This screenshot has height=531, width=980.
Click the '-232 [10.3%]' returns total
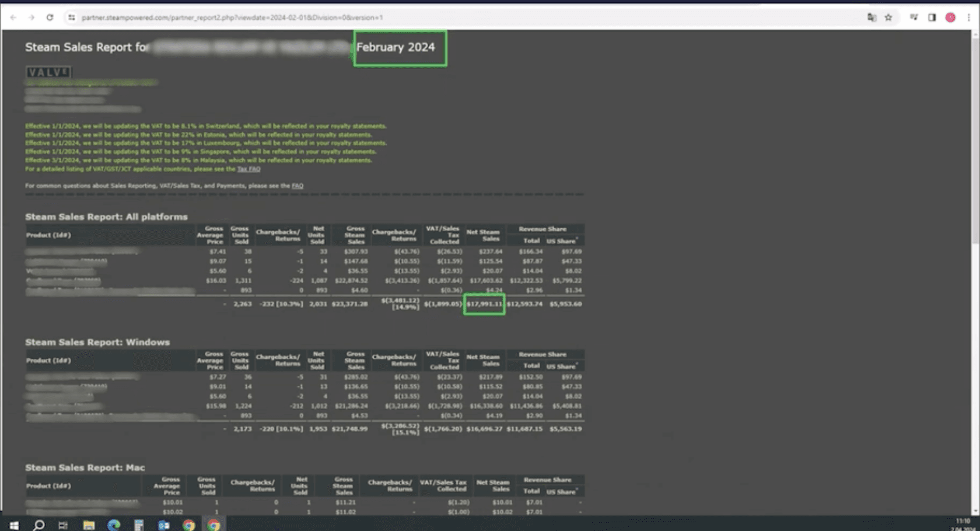[281, 304]
